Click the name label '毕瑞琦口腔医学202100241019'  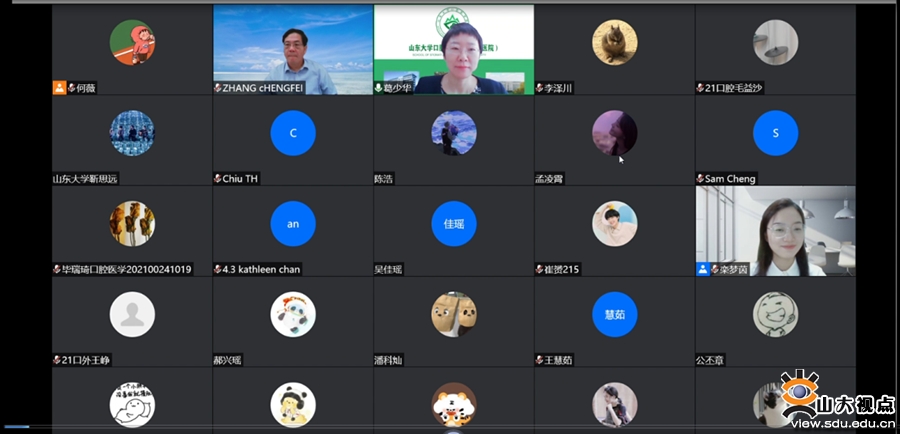point(127,269)
